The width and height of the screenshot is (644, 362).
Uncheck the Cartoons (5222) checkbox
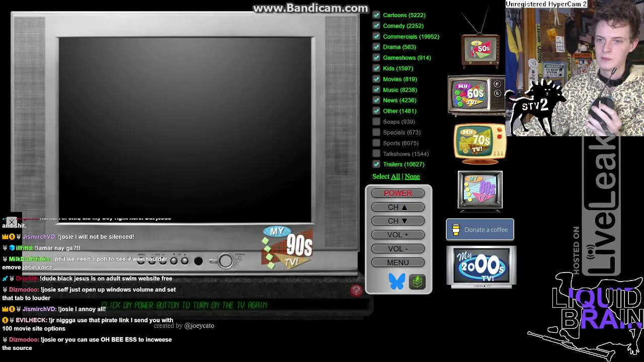pyautogui.click(x=376, y=15)
